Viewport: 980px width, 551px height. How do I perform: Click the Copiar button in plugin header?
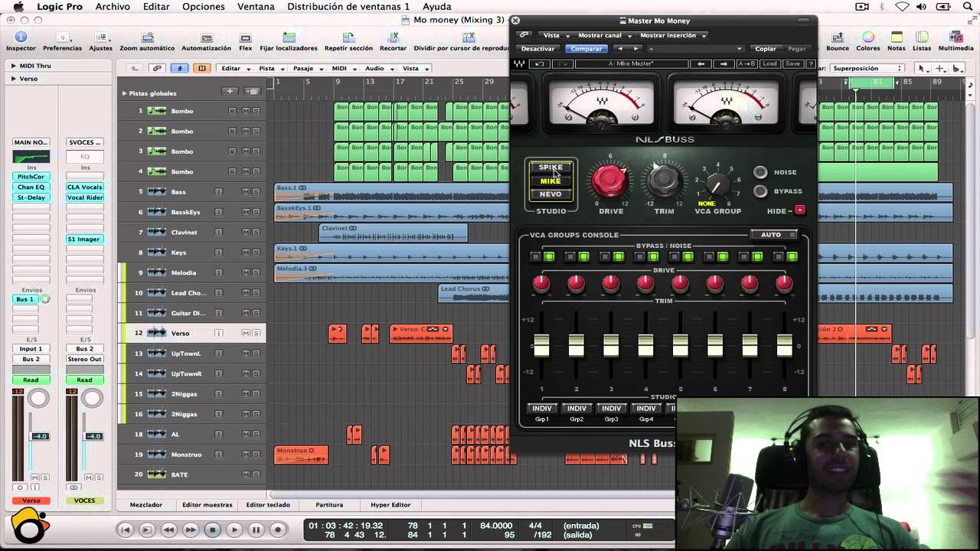tap(766, 49)
